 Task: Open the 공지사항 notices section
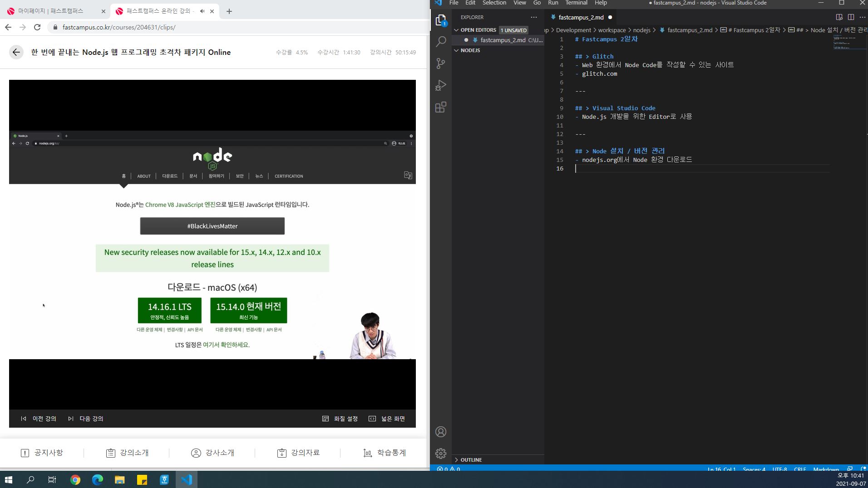pyautogui.click(x=42, y=453)
